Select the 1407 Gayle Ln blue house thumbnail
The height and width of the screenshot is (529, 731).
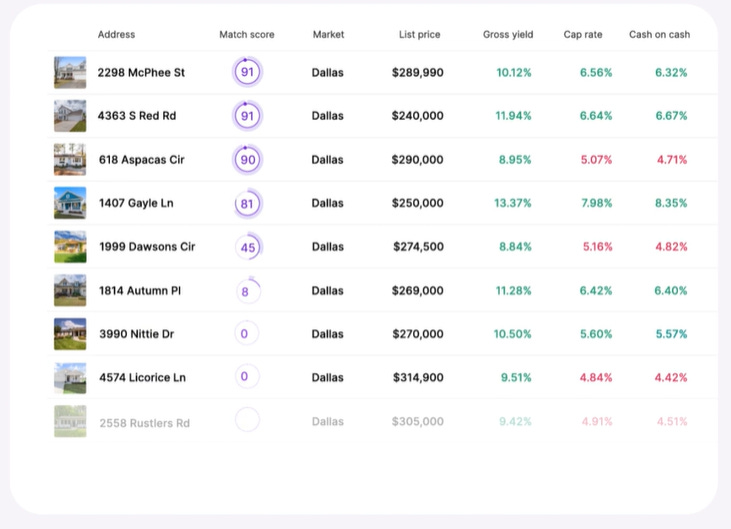[70, 203]
